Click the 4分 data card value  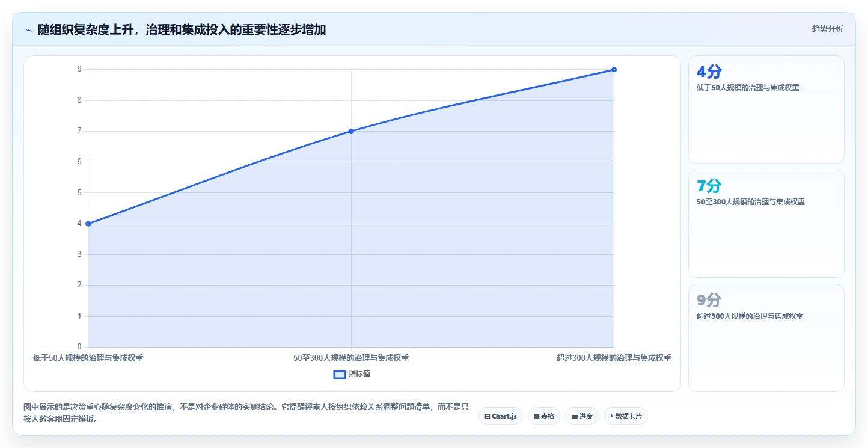point(709,72)
